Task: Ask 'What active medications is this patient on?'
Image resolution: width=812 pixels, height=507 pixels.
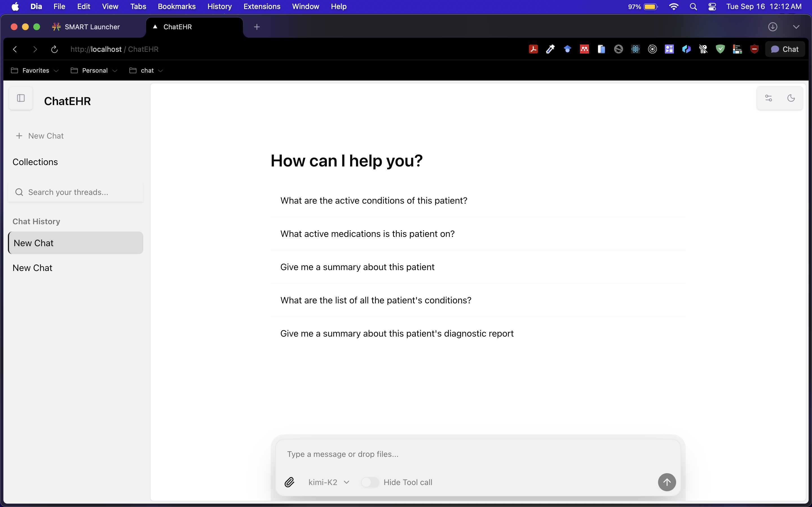Action: point(367,234)
